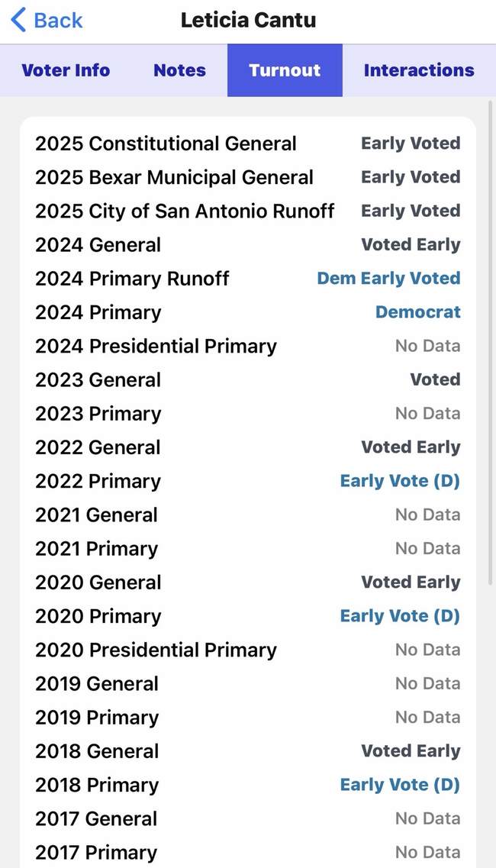Select the 2023 General Voted status
Viewport: 496px width, 868px height.
coord(435,379)
